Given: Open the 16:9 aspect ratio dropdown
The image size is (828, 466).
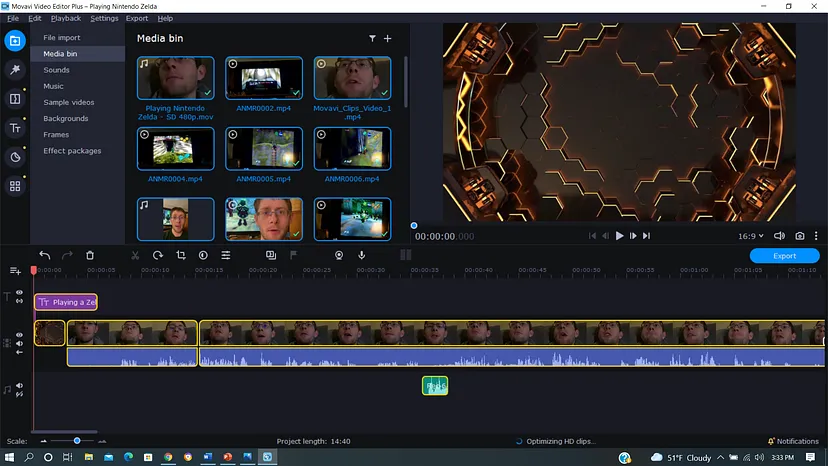Looking at the screenshot, I should pyautogui.click(x=750, y=236).
